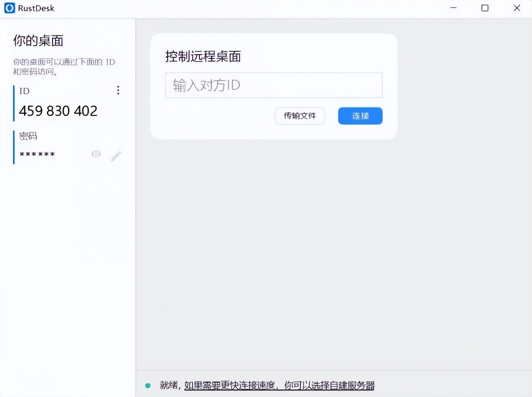This screenshot has width=532, height=397.
Task: Click the green ready status dot
Action: [x=148, y=385]
